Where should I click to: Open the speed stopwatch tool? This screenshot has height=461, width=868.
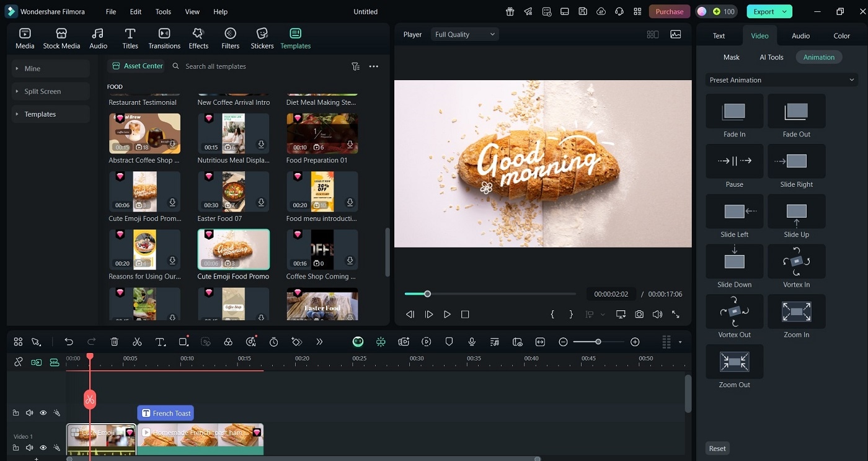tap(273, 342)
